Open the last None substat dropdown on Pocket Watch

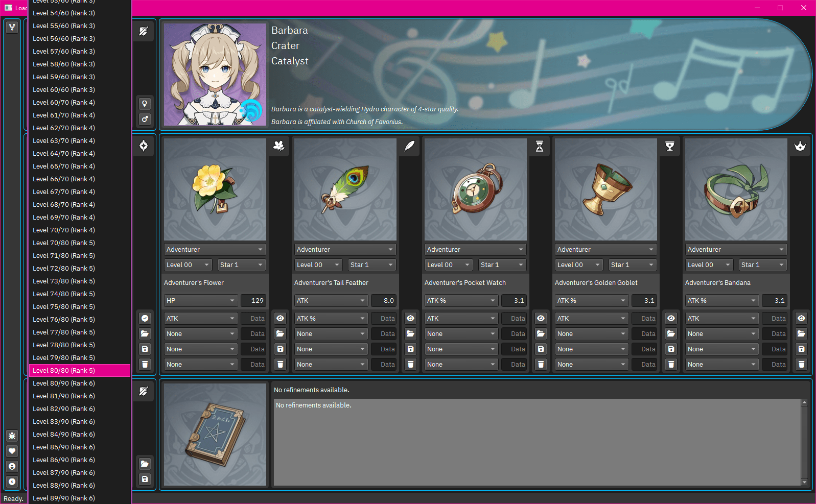(461, 364)
